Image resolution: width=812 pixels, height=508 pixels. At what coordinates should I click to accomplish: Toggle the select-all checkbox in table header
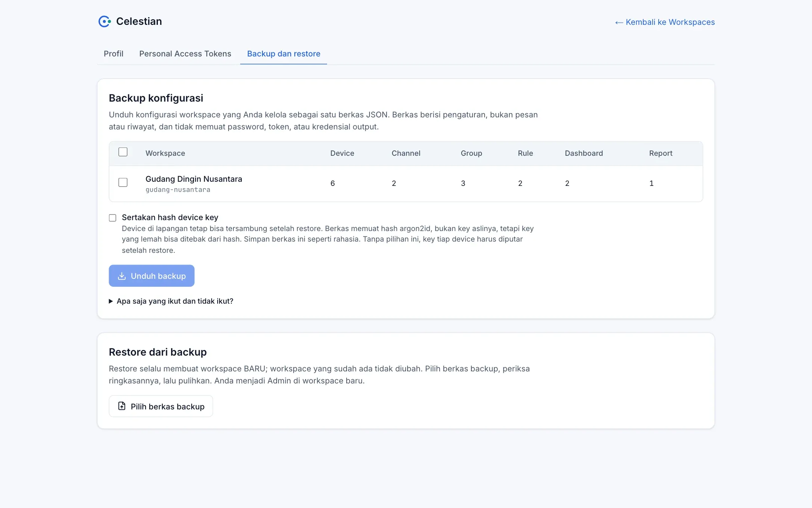point(123,152)
